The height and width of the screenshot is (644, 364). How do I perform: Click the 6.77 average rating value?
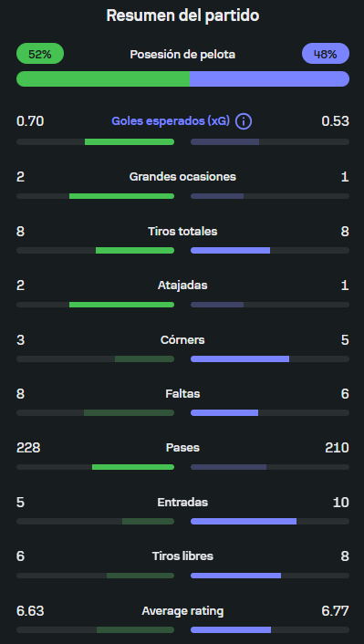(335, 611)
